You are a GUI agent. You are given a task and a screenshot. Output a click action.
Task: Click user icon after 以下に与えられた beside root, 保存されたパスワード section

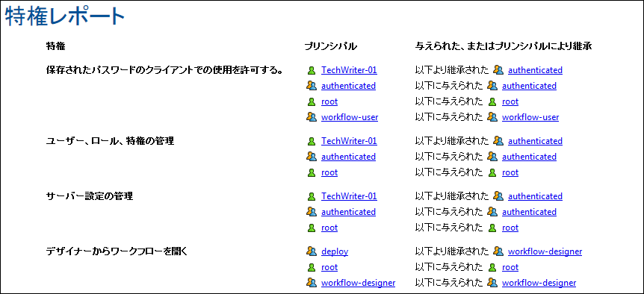pos(492,101)
